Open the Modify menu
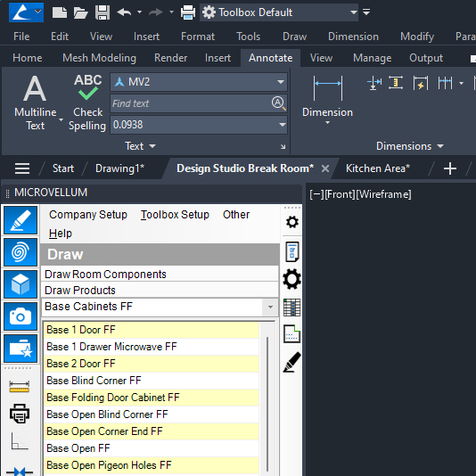This screenshot has width=476, height=476. point(417,37)
